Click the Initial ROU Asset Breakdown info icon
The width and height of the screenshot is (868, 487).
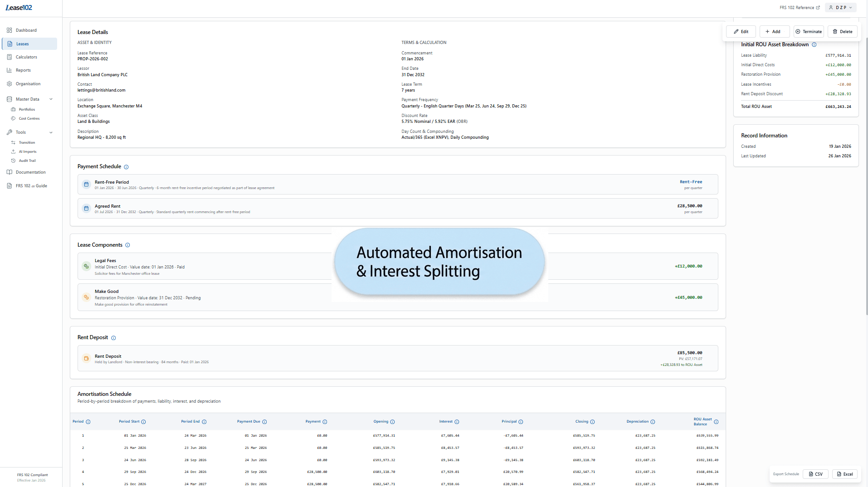[814, 44]
